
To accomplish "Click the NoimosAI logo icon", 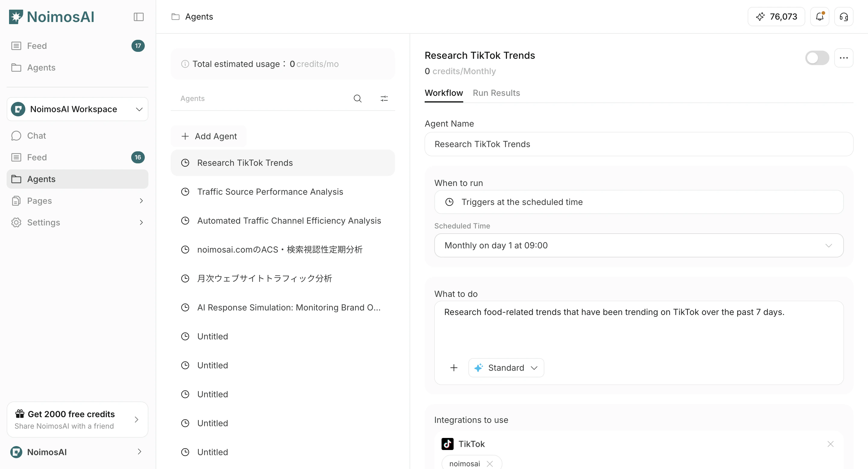I will pyautogui.click(x=16, y=17).
